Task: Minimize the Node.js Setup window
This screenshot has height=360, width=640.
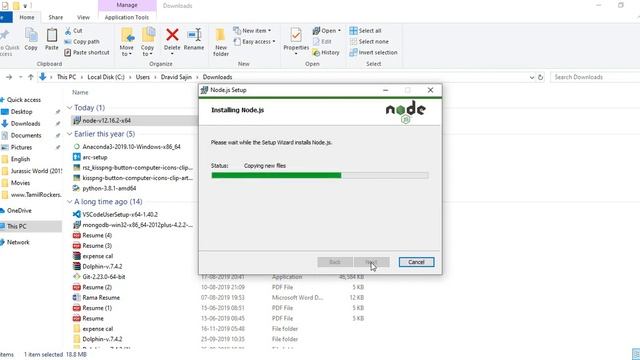Action: tap(386, 90)
